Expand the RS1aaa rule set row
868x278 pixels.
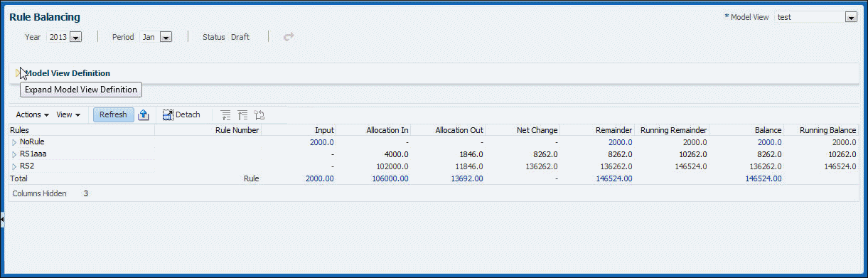tap(14, 154)
